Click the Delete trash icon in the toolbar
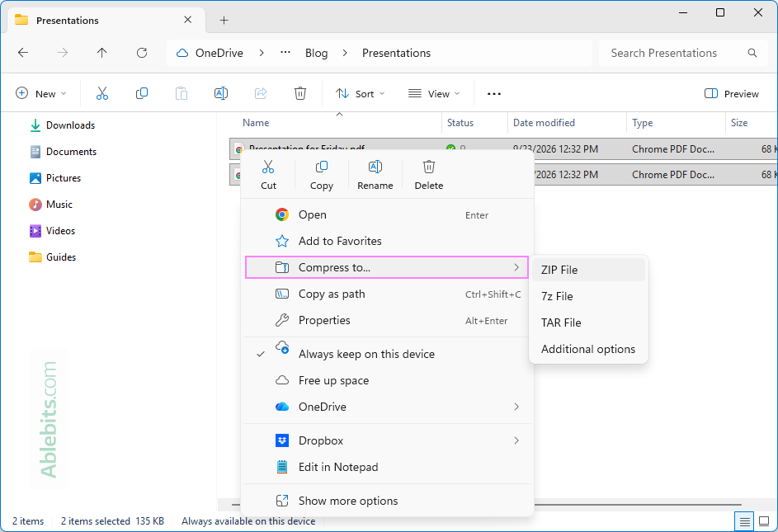The height and width of the screenshot is (532, 778). coord(300,93)
